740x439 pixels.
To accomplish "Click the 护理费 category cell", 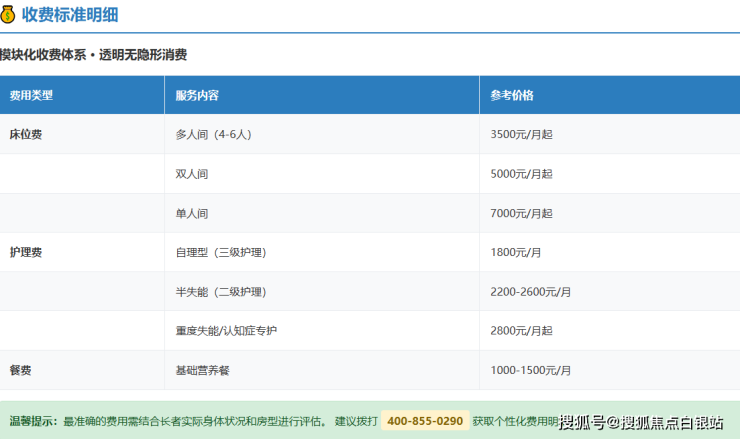I will pos(25,252).
